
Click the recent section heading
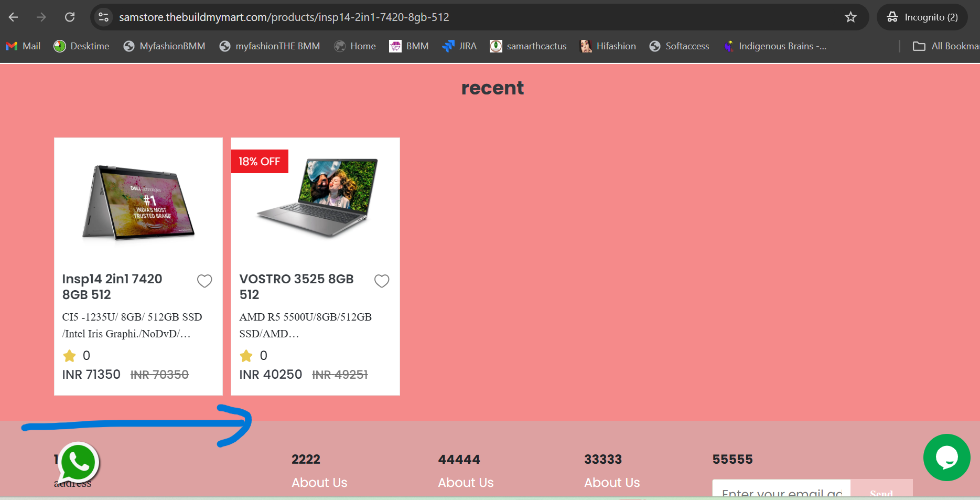point(492,88)
